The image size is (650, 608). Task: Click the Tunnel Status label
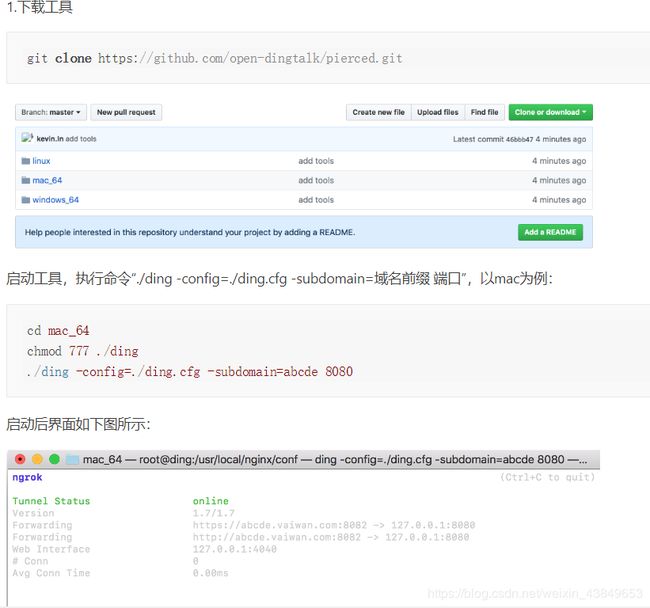click(51, 501)
